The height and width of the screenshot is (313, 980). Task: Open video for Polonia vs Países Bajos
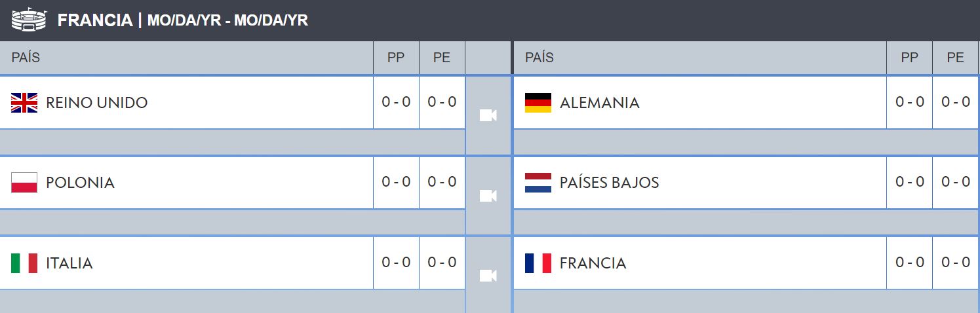point(488,196)
